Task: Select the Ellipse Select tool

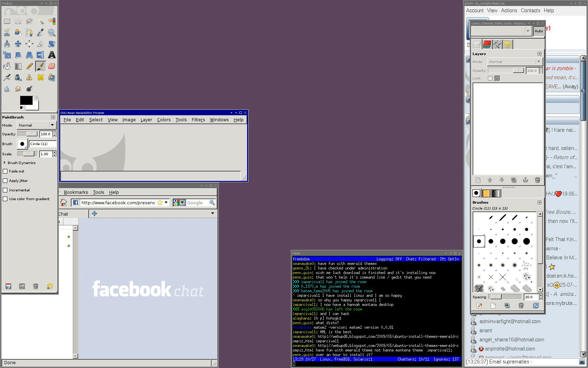Action: point(18,21)
